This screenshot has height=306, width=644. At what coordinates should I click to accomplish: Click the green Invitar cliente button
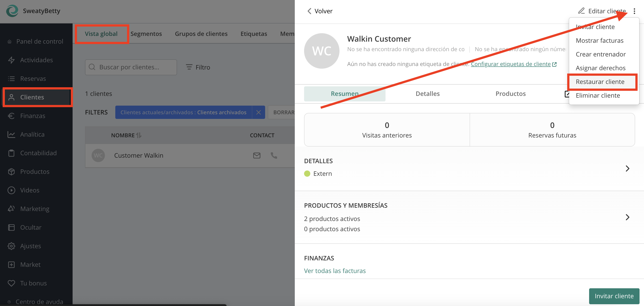pos(614,296)
